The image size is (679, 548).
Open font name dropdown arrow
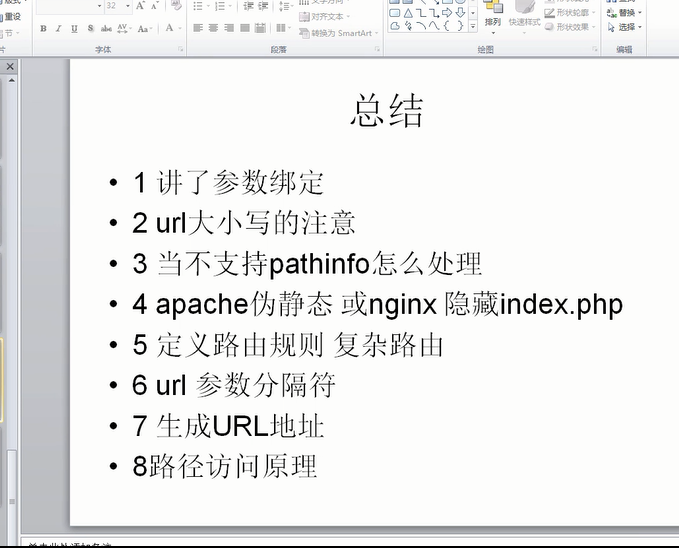click(99, 6)
